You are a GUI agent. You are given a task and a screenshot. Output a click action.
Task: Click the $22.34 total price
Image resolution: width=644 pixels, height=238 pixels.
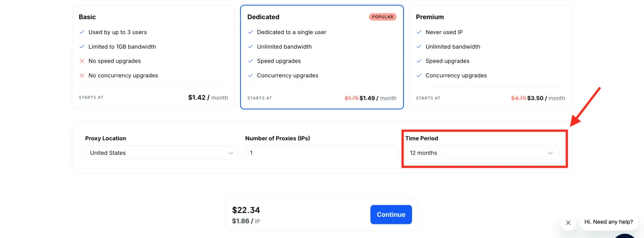246,210
